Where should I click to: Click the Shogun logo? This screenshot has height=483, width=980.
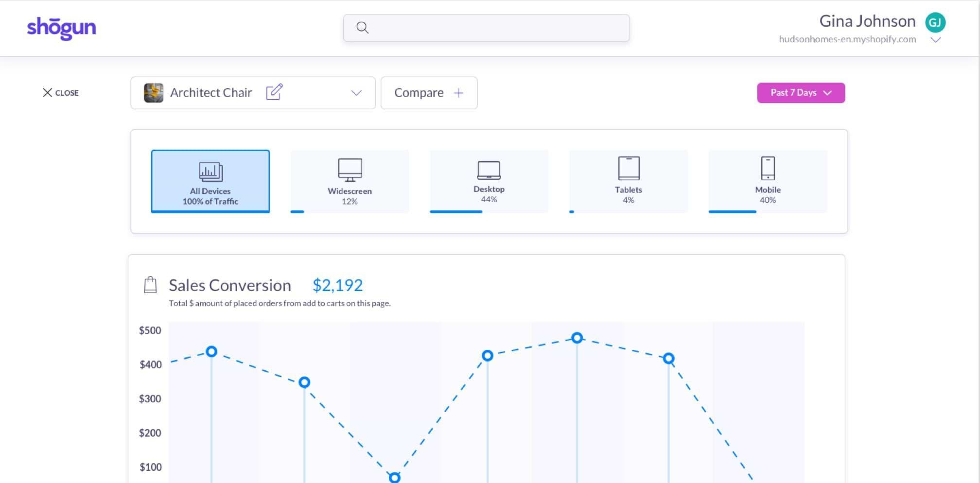coord(61,28)
